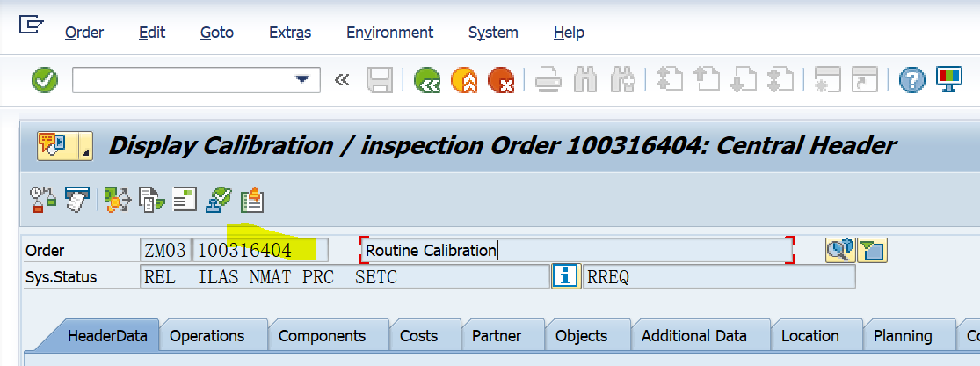Click the services for object button in title
Screen dimensions: 980x366
(64, 146)
